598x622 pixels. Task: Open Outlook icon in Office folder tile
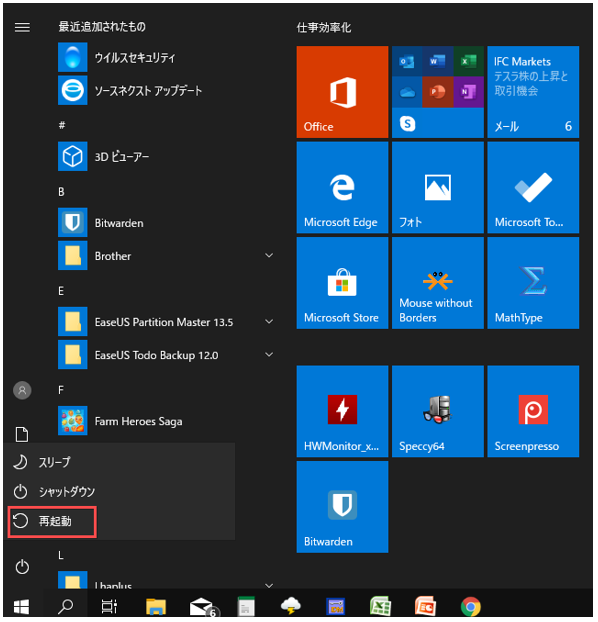point(407,61)
